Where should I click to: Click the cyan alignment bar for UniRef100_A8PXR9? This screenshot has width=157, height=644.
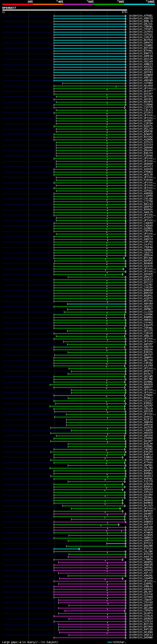pyautogui.click(x=97, y=304)
